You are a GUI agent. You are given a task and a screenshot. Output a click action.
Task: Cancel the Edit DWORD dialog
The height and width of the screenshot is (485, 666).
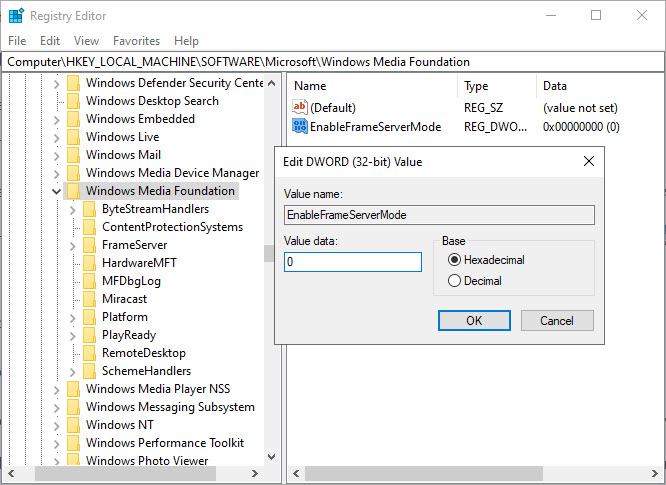(x=557, y=320)
